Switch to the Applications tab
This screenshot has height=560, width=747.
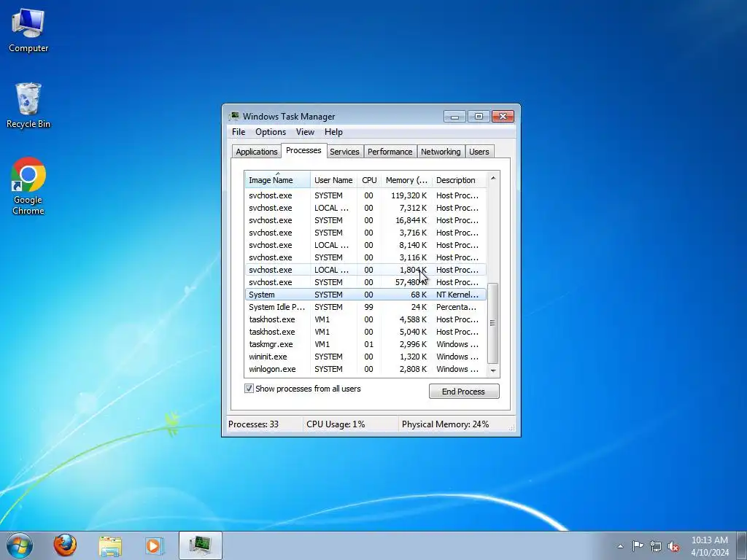pyautogui.click(x=256, y=152)
